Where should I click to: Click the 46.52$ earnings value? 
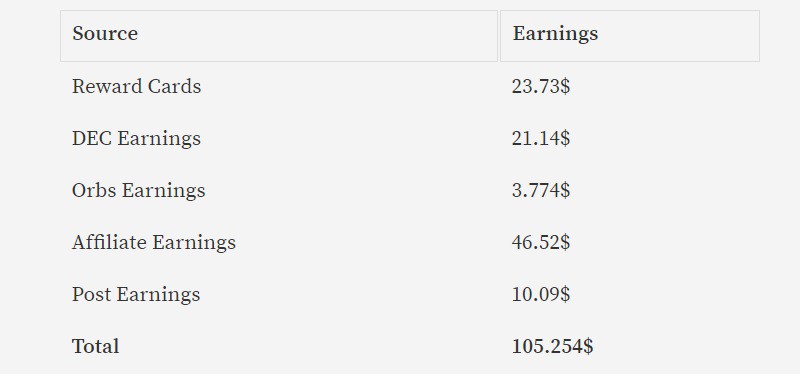coord(541,242)
